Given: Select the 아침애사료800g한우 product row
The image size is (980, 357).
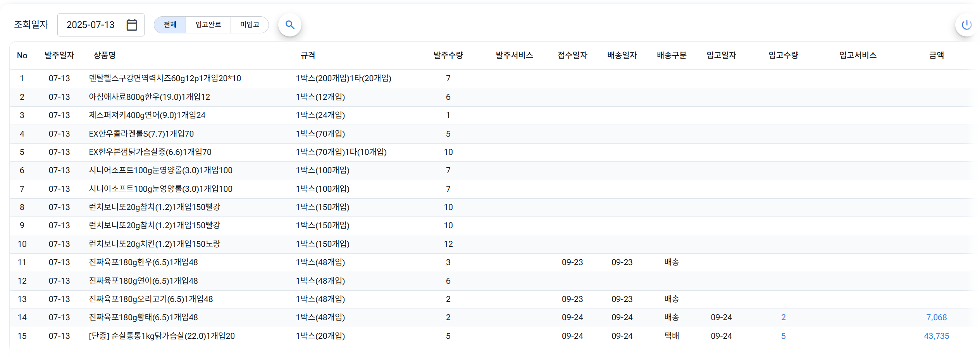Looking at the screenshot, I should [x=149, y=97].
